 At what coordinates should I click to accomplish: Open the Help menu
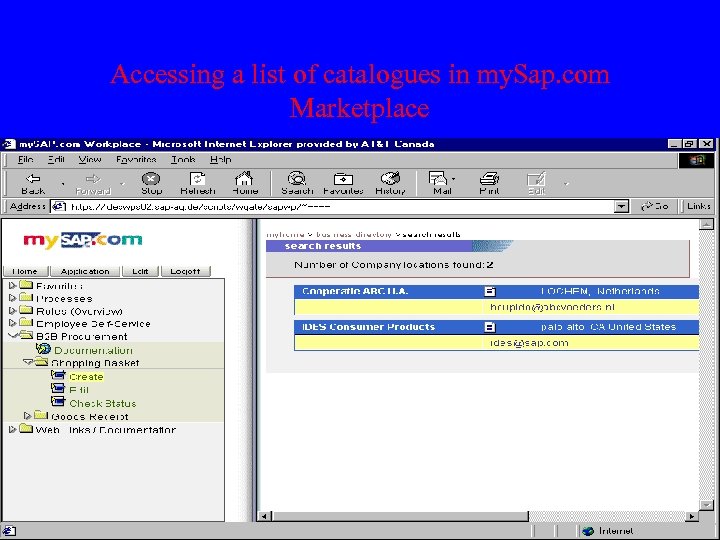220,159
